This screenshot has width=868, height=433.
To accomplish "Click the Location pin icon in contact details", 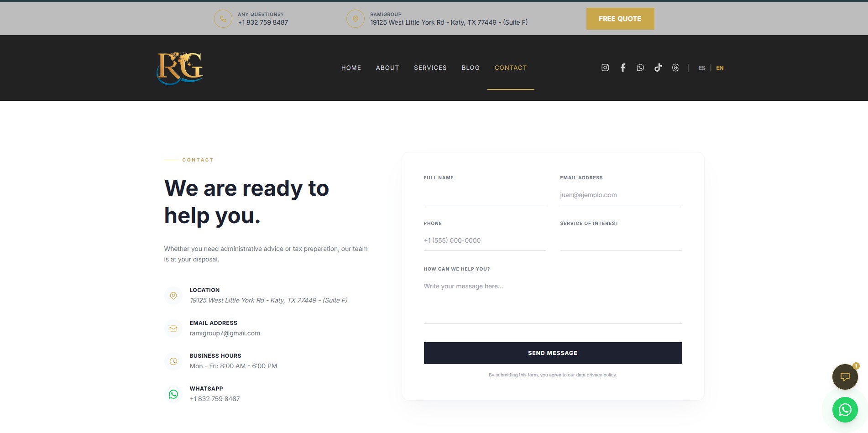I will (x=173, y=296).
